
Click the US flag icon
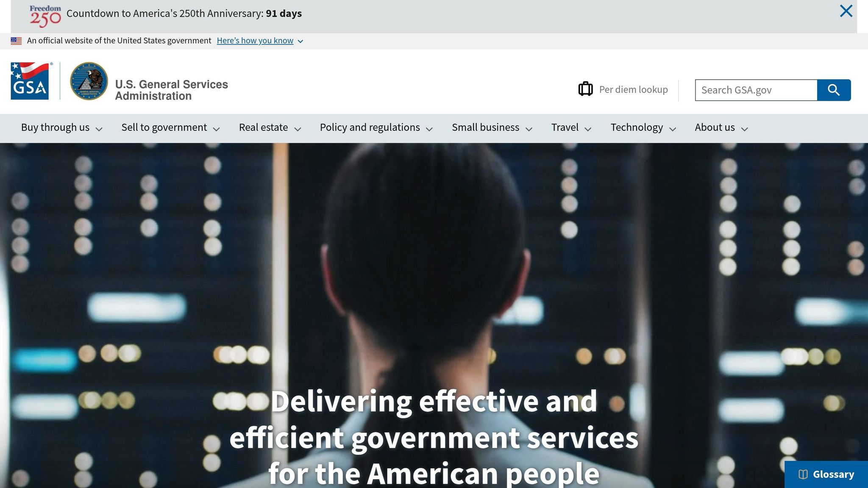(x=16, y=41)
